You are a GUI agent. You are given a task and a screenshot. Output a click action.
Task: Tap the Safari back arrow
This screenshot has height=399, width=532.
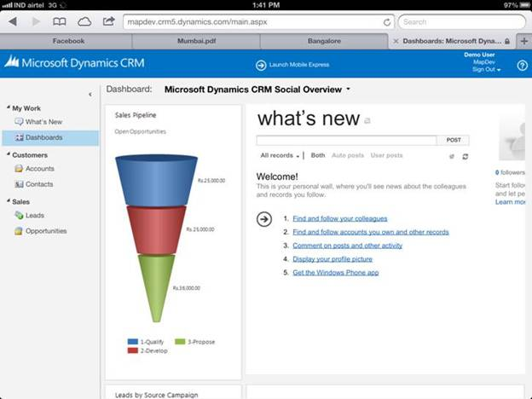[13, 21]
